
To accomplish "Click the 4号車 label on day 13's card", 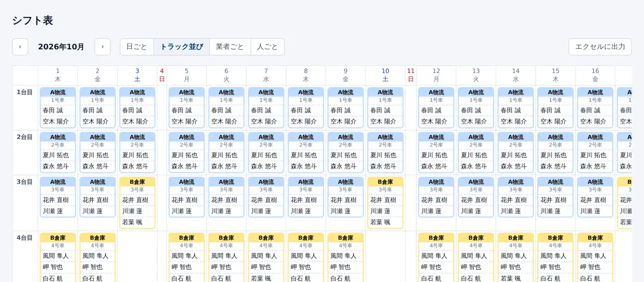I will 476,245.
